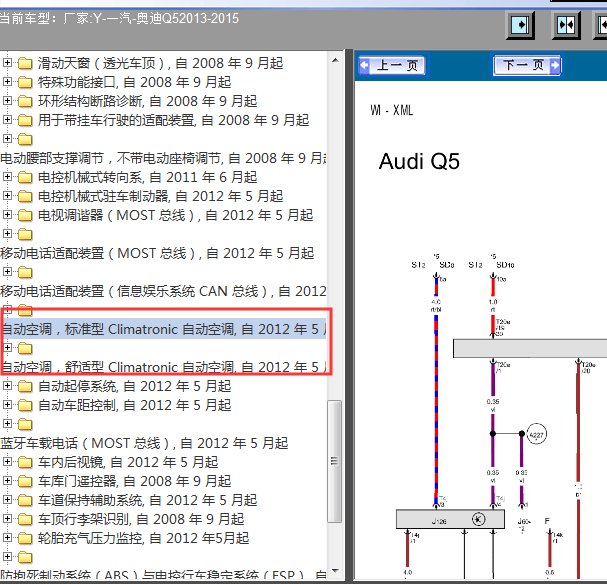Expand the 电控机械式驻车制动器 node

pyautogui.click(x=7, y=195)
